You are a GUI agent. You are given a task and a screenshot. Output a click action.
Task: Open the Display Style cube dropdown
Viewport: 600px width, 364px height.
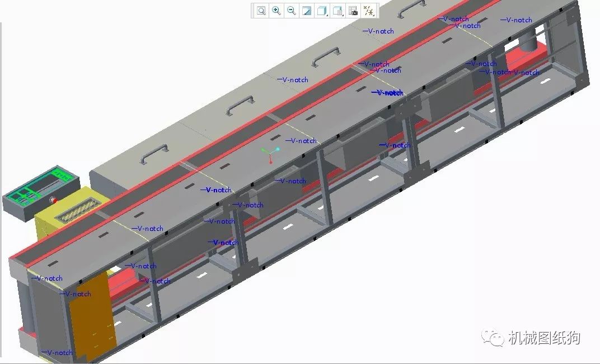pyautogui.click(x=322, y=11)
